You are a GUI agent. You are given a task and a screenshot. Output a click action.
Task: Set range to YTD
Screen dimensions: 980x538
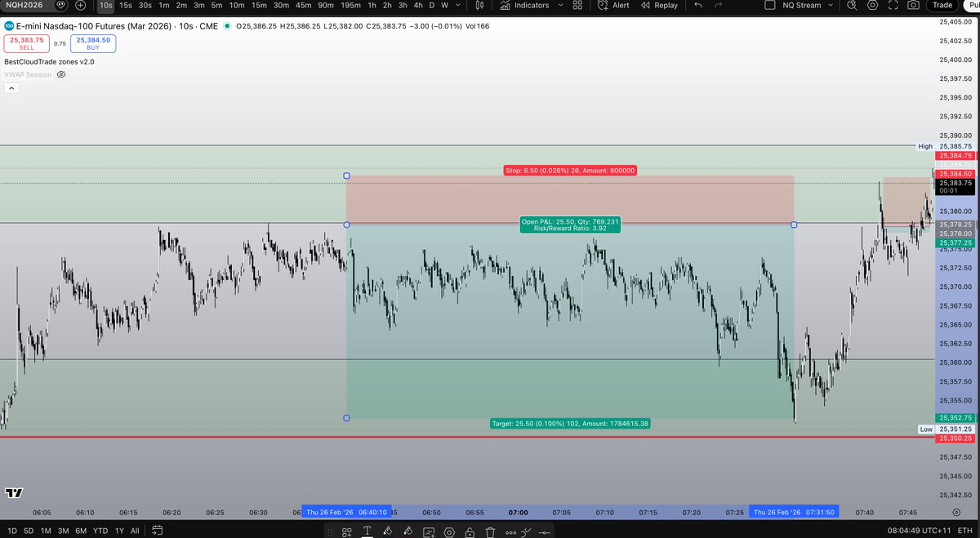pyautogui.click(x=101, y=531)
